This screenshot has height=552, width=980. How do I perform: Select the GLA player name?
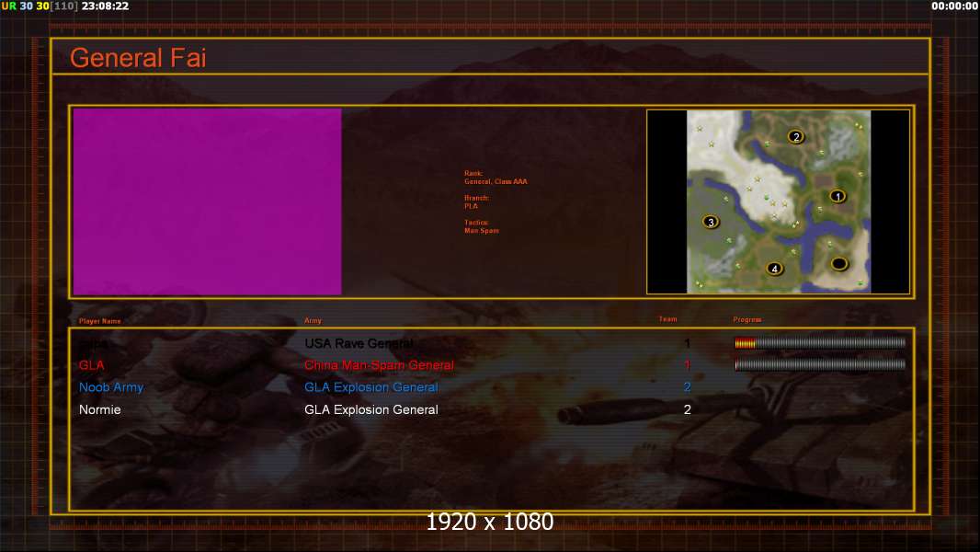pos(91,365)
